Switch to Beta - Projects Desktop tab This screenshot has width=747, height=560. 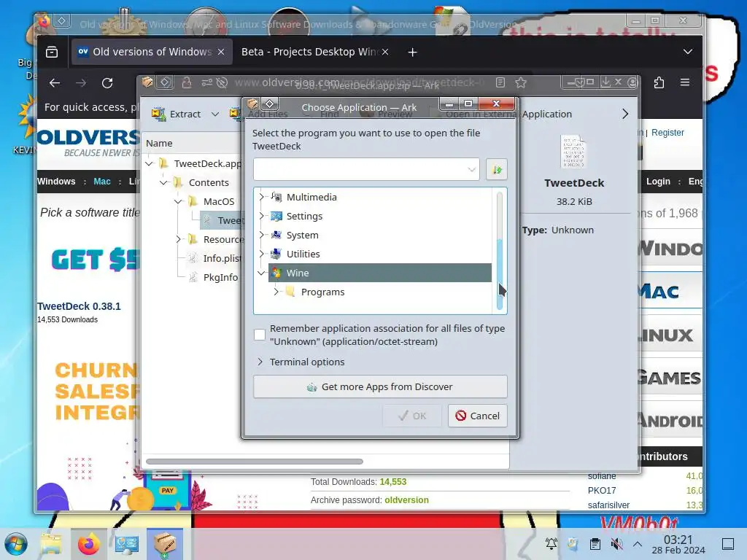pos(309,52)
